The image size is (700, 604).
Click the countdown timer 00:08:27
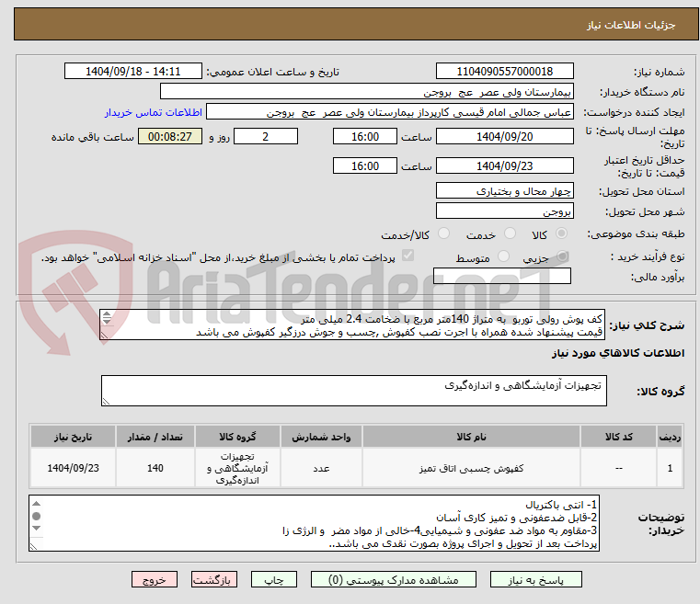tap(170, 136)
